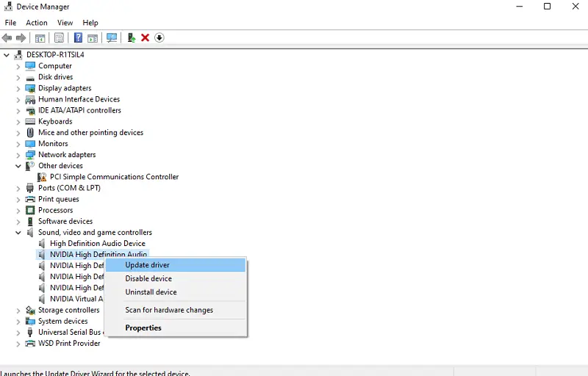Click the Storage controllers category icon
Screen dimensions: 588x376
click(30, 310)
